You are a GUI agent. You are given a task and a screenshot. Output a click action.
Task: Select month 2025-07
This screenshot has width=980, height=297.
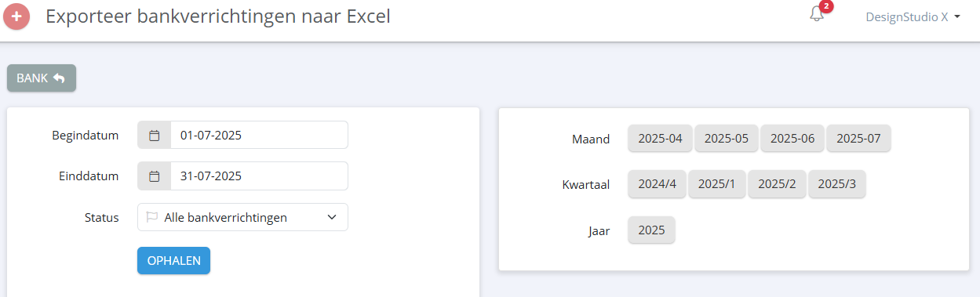click(x=858, y=138)
